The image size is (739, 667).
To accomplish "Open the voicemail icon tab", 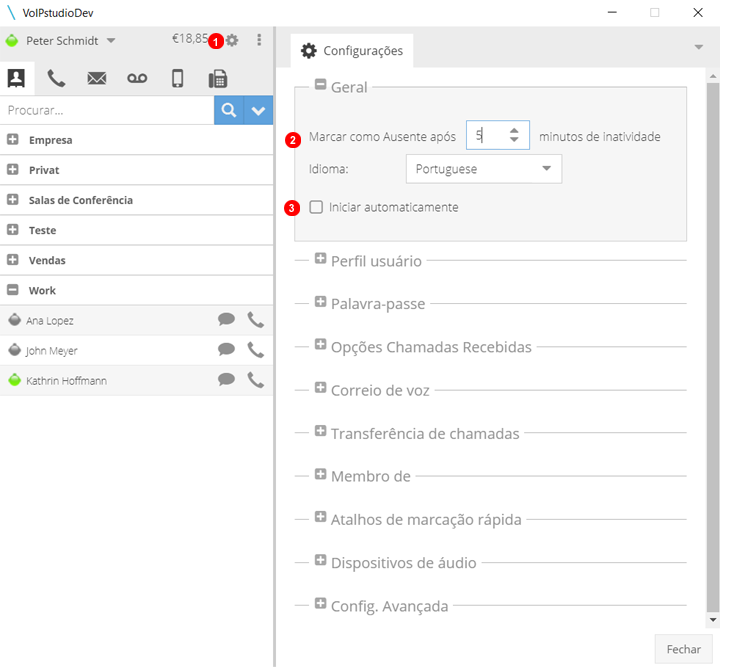I will coord(137,78).
